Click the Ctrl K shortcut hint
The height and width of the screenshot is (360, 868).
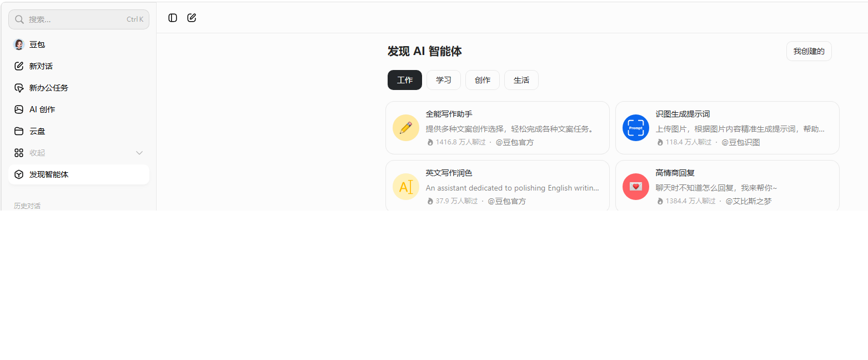[x=135, y=19]
